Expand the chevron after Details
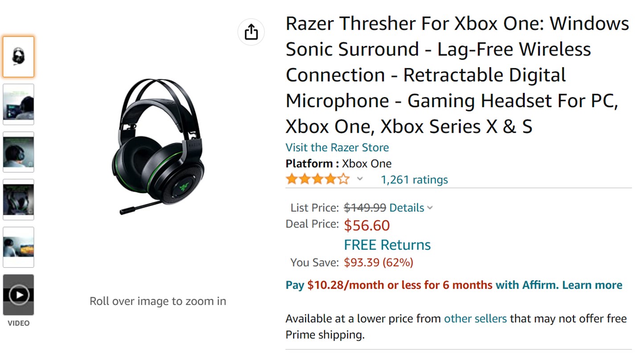This screenshot has width=644, height=362. pyautogui.click(x=430, y=208)
